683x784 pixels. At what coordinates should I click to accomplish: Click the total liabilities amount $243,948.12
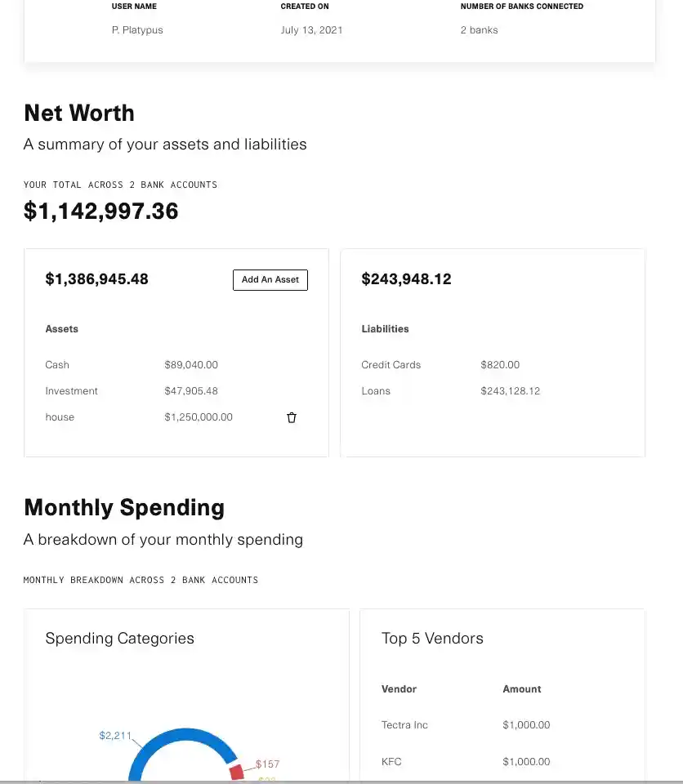(x=406, y=279)
